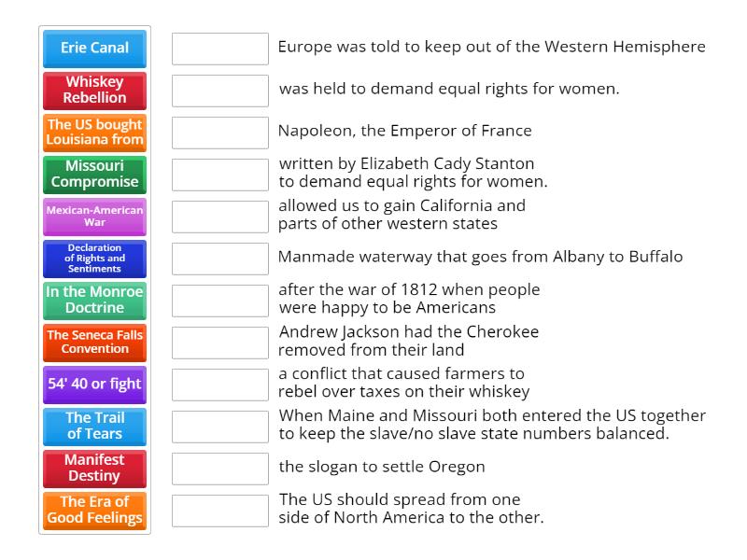Click Declaration of Rights and Sentiments tile
Image resolution: width=747 pixels, height=560 pixels.
coord(94,259)
